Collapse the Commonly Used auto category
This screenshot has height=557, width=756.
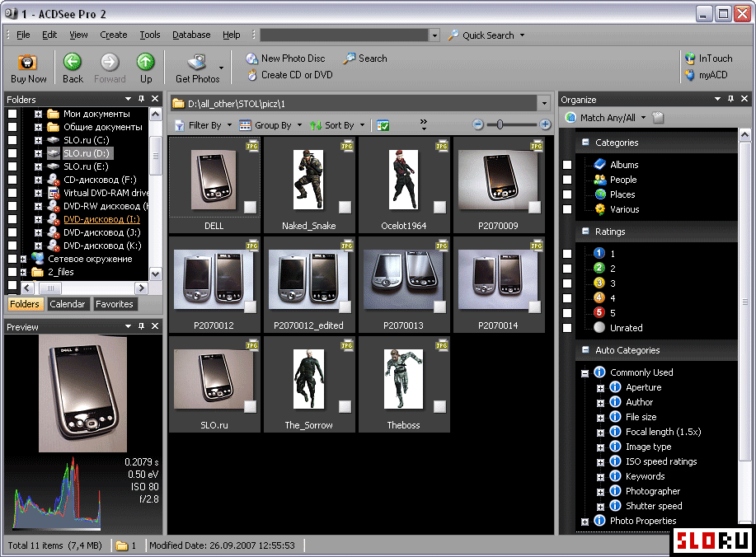point(585,373)
